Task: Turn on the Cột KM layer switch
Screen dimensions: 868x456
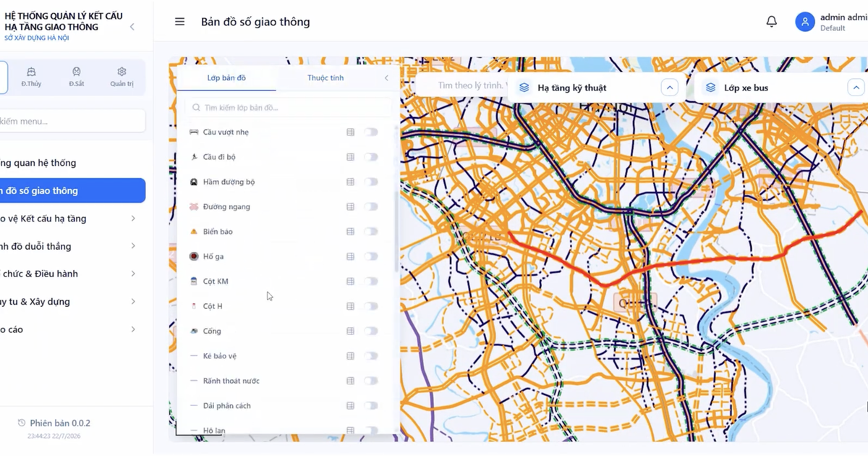Action: pyautogui.click(x=371, y=281)
